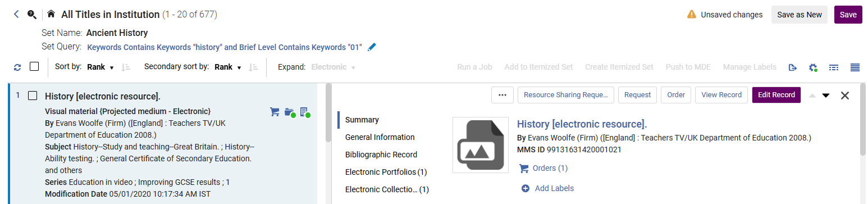Click the Edit Record button

pyautogui.click(x=776, y=95)
